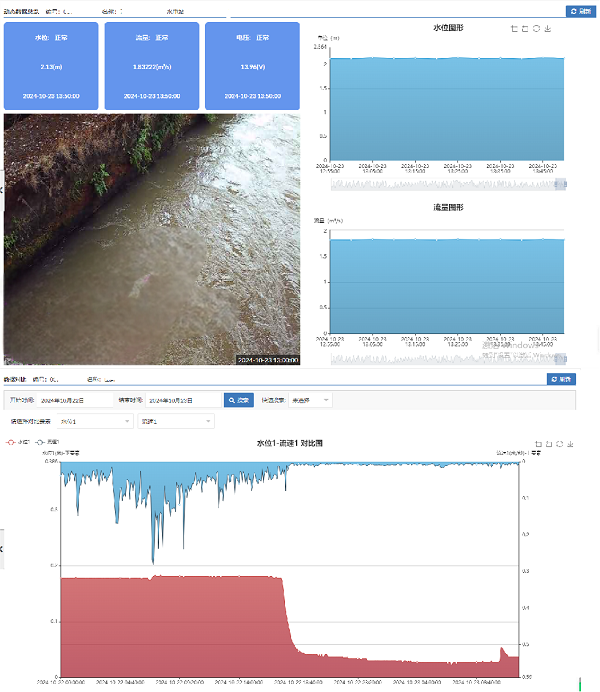Expand the 流速1 element selection dropdown

[x=175, y=422]
